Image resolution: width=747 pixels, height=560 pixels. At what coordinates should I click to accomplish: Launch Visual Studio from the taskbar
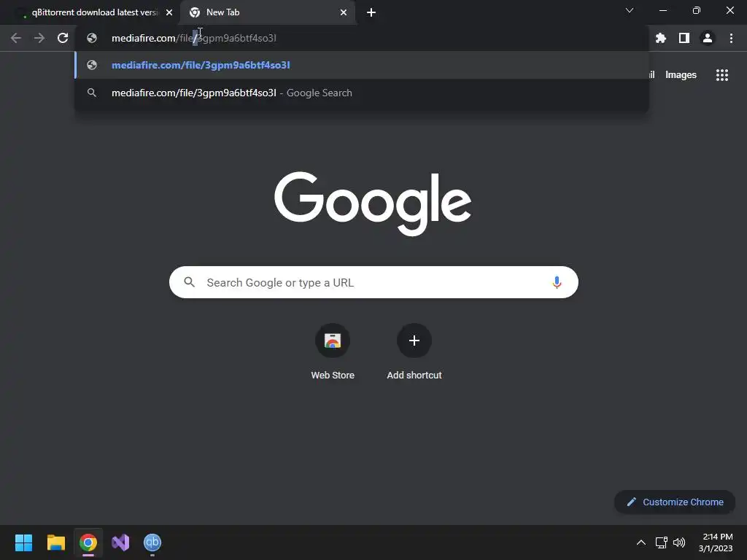pyautogui.click(x=120, y=542)
